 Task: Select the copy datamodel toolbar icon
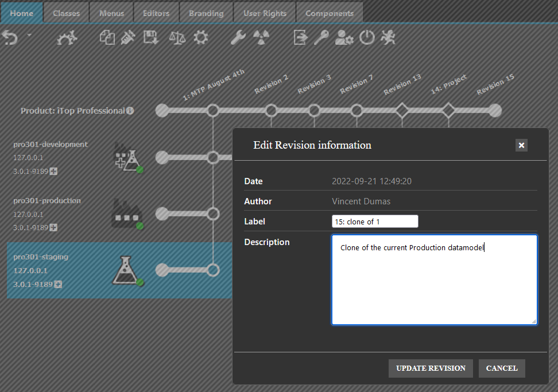[x=107, y=37]
